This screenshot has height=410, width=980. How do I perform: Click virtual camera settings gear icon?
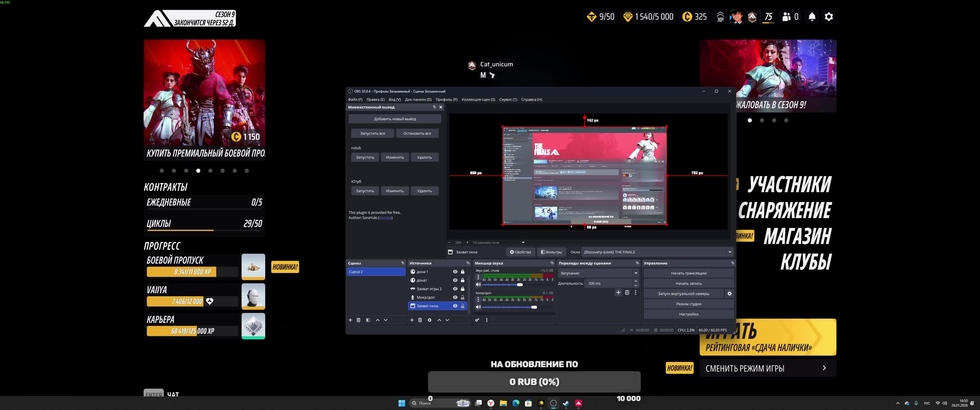(x=729, y=294)
